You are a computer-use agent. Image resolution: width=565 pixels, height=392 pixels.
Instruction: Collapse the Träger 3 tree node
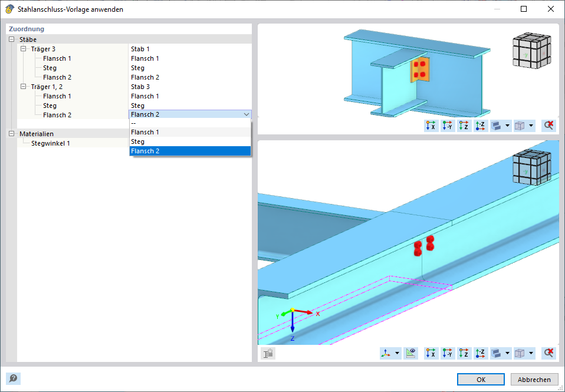[24, 49]
